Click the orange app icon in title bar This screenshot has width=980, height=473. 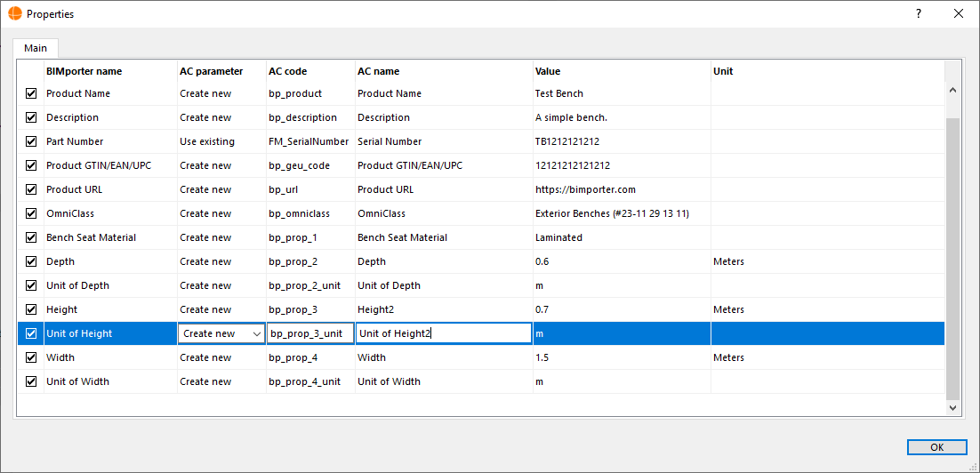coord(15,13)
